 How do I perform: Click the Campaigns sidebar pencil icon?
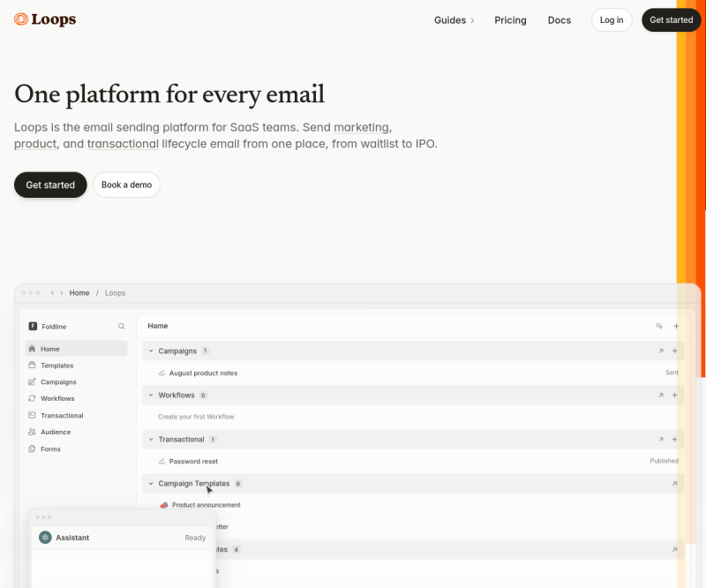click(32, 382)
